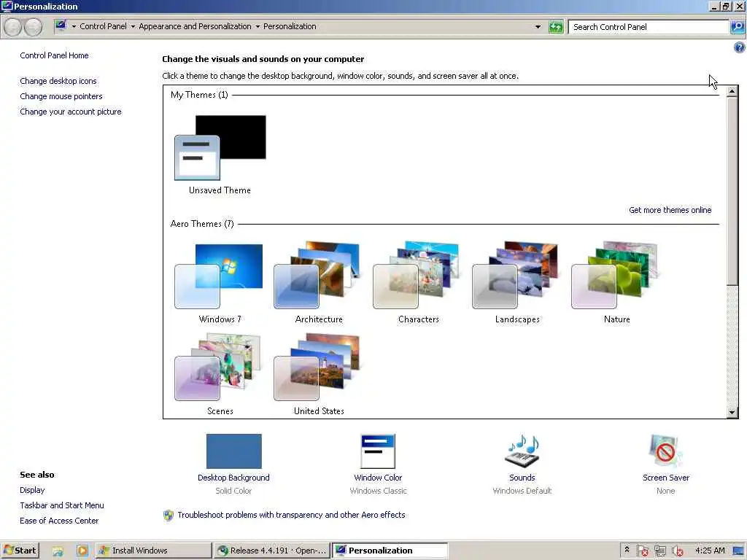Image resolution: width=747 pixels, height=560 pixels.
Task: Click the Aero Themes (7) heading
Action: pos(202,224)
